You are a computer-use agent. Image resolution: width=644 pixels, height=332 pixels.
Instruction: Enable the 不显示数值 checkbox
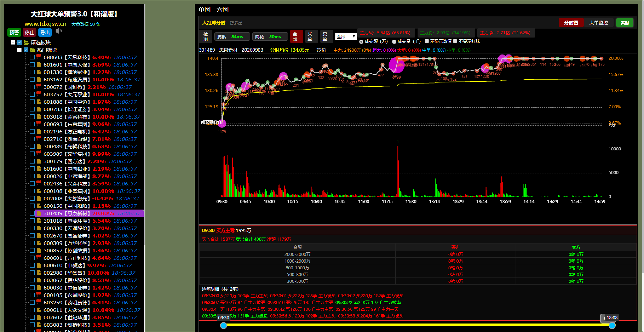point(427,41)
